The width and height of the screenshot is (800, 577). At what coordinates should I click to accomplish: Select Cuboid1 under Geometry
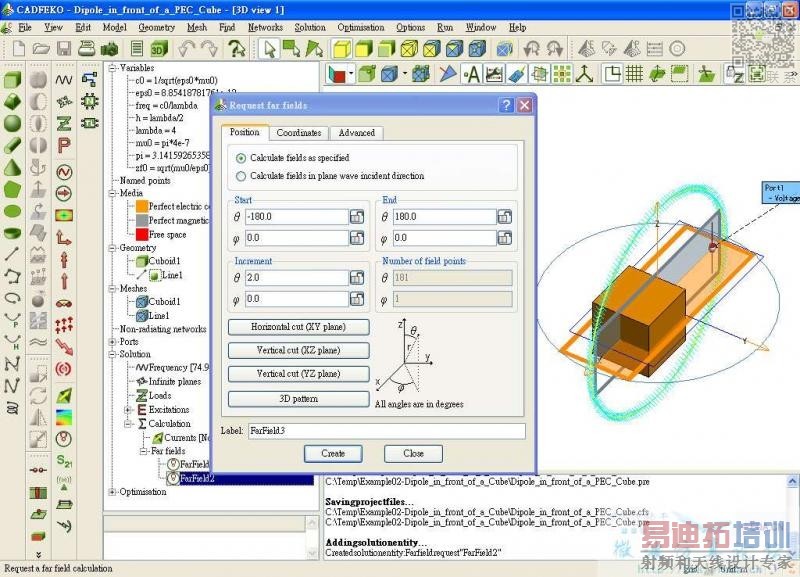[164, 261]
